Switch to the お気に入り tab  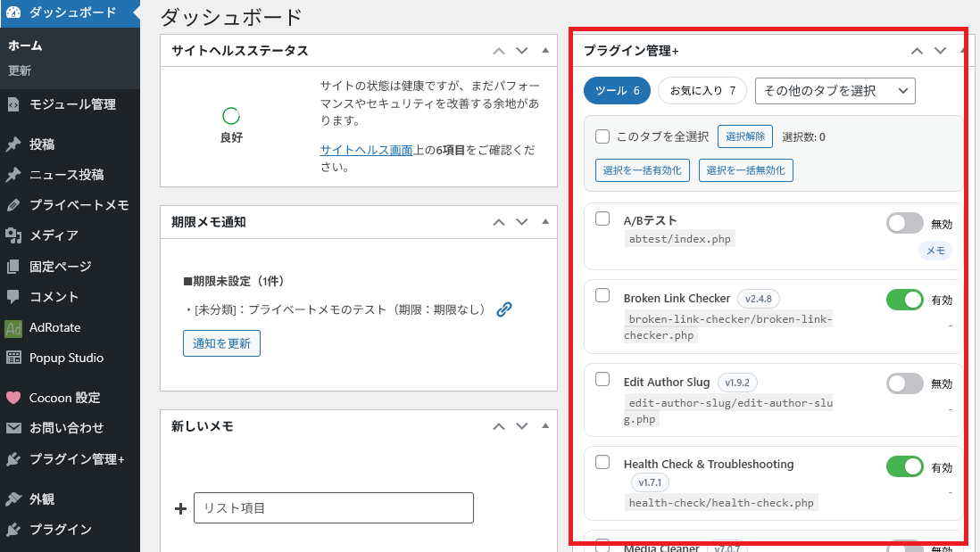click(702, 91)
